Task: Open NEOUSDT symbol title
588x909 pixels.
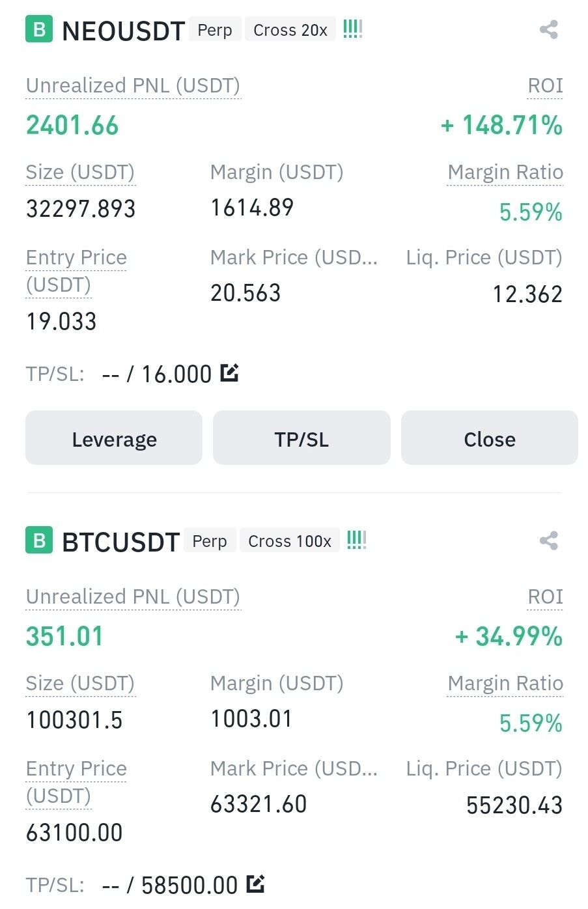Action: [123, 31]
